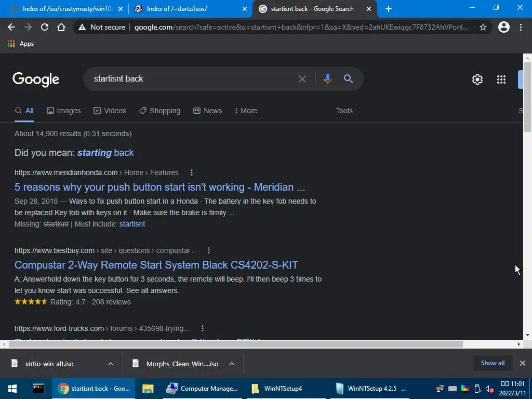Open the taskbar clock and date
532x399 pixels.
pos(513,389)
